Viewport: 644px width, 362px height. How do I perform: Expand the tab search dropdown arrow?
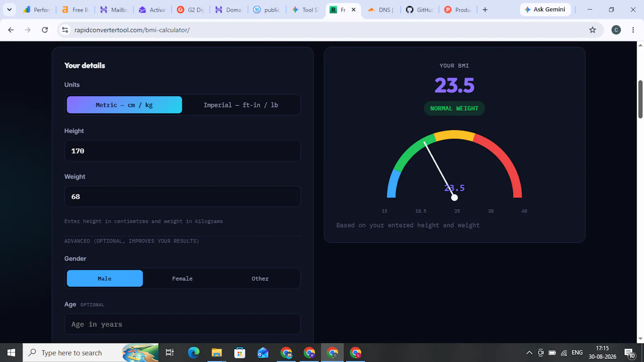(9, 10)
